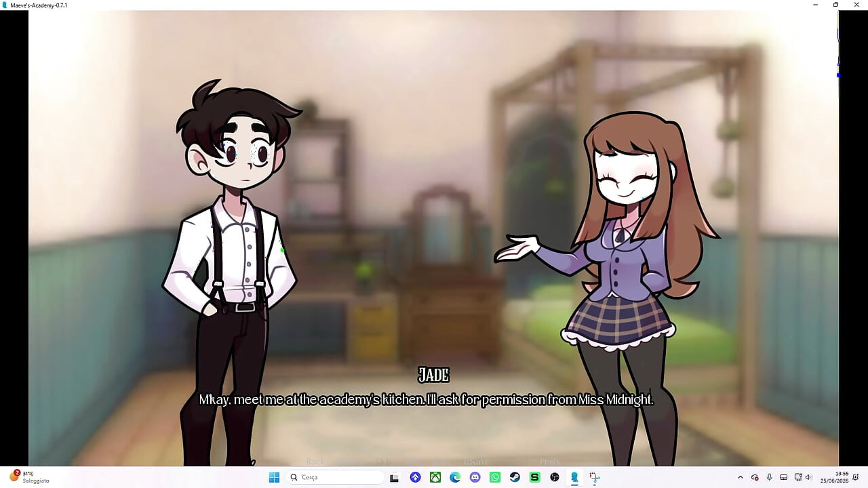Open the touch keyboard tray icon
868x488 pixels.
tap(784, 477)
